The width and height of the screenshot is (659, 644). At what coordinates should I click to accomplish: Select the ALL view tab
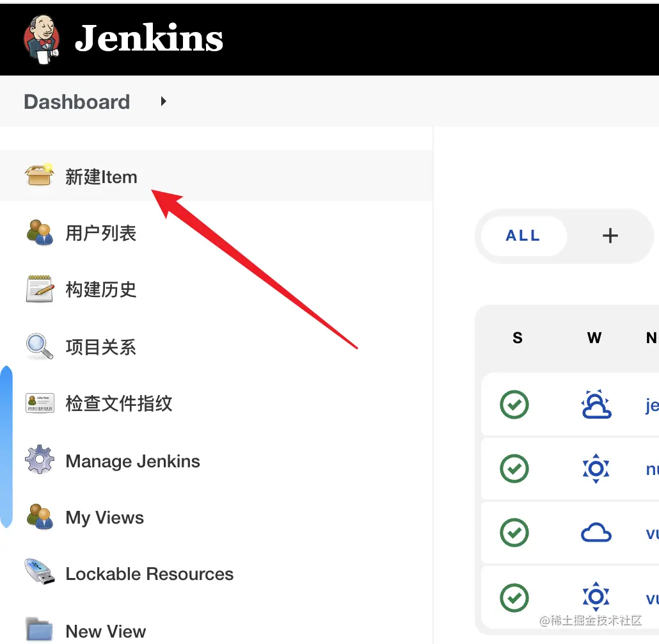(x=523, y=236)
